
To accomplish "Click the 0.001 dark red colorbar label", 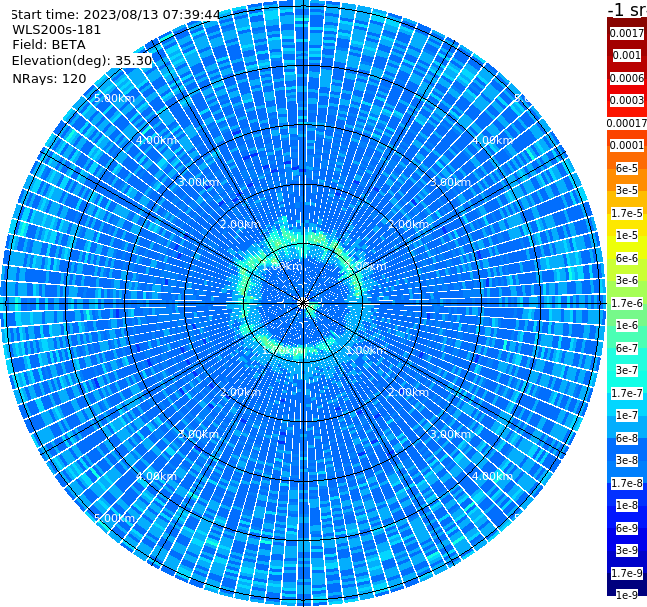I will coord(627,56).
